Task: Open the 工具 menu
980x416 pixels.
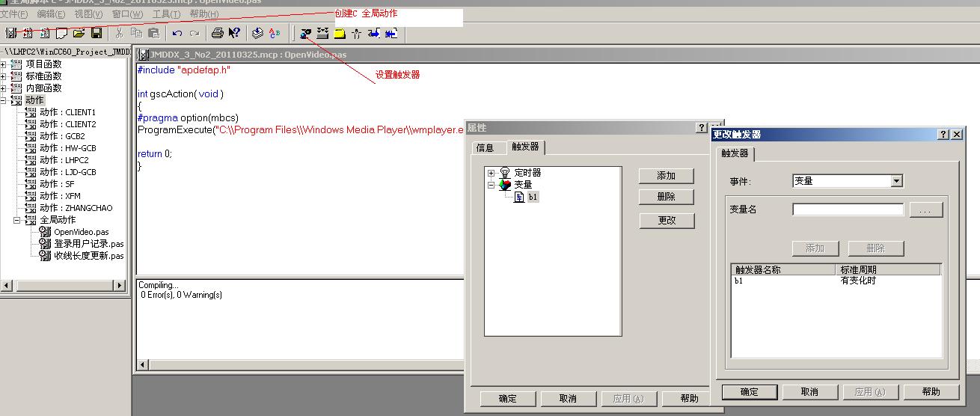Action: click(165, 14)
